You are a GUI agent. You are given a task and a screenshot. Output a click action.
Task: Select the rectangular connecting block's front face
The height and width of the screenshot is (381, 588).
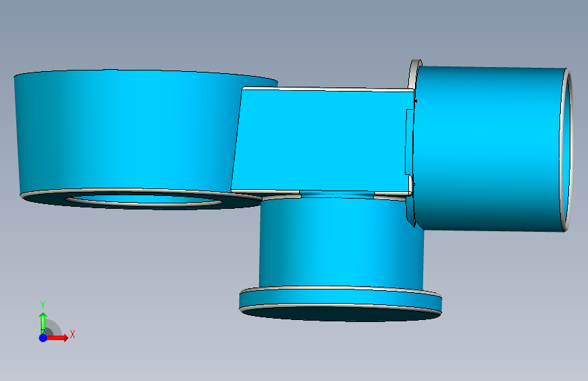tap(323, 140)
